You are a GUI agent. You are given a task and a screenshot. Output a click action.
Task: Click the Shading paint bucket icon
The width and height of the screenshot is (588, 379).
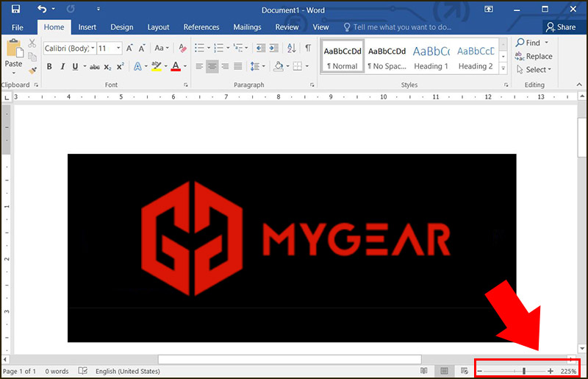tap(279, 66)
